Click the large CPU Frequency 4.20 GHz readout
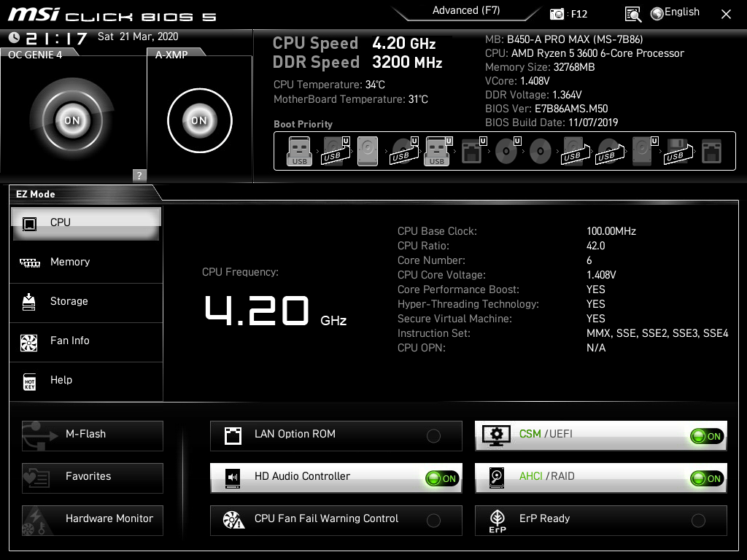 pos(275,311)
